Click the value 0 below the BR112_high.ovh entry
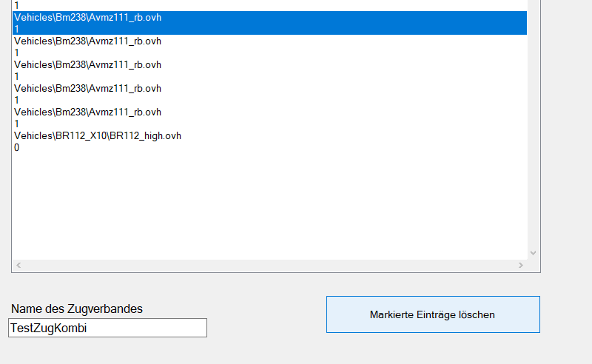 [16, 147]
